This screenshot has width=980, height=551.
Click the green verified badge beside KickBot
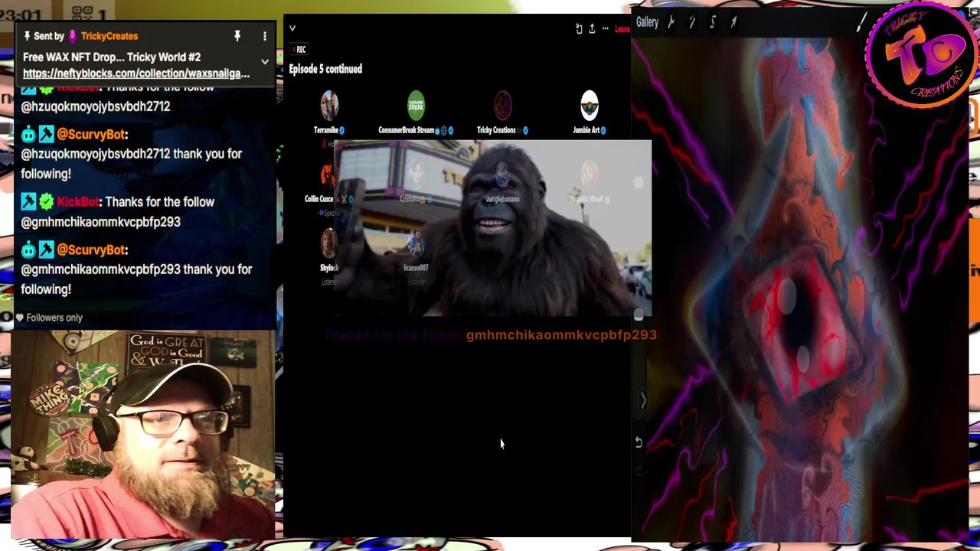pos(46,202)
